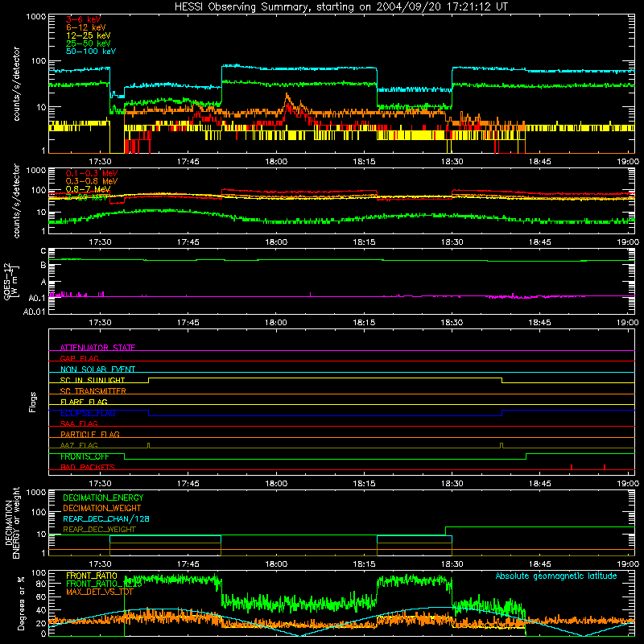The height and width of the screenshot is (644, 644).
Task: Click 18:00 tick under the keV count panel
Action: pos(276,162)
